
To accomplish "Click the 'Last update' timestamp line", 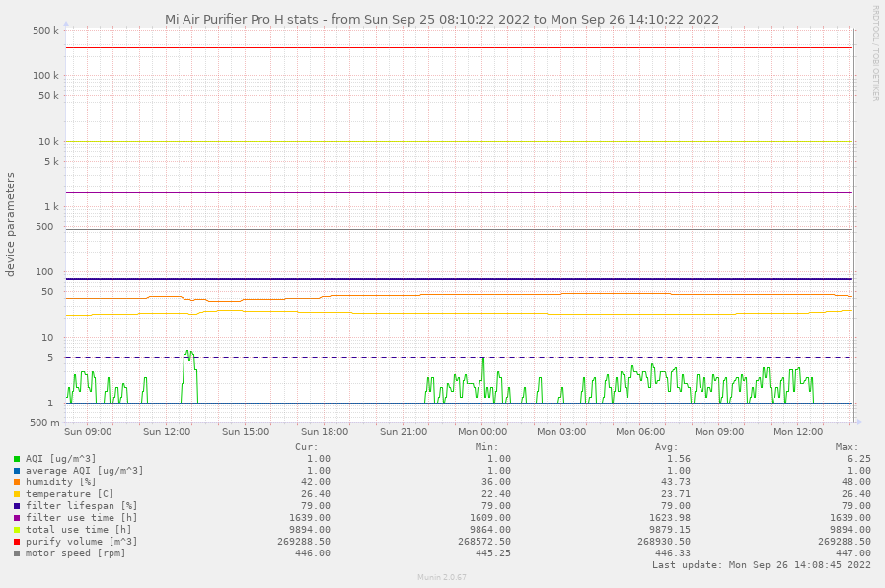I will click(762, 565).
